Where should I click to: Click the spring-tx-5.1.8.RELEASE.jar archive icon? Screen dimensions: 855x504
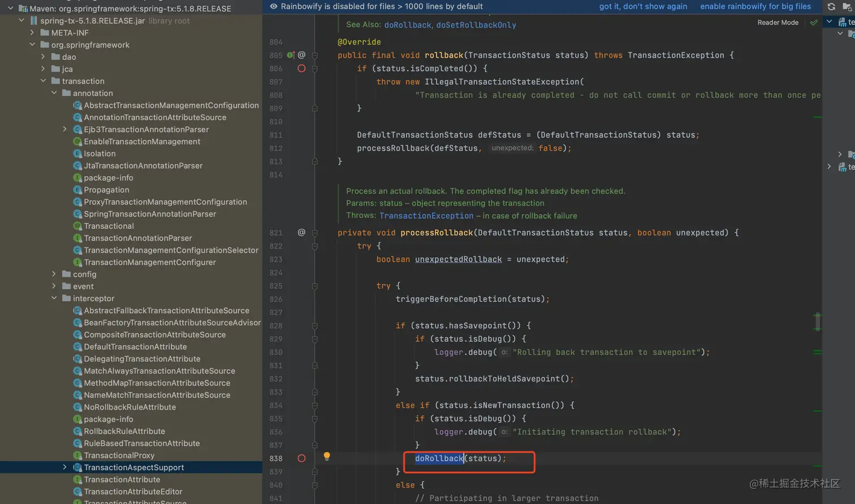pyautogui.click(x=33, y=21)
